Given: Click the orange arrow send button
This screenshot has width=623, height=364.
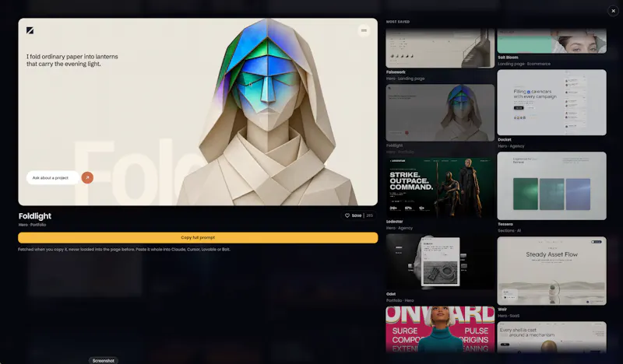Looking at the screenshot, I should coord(87,177).
